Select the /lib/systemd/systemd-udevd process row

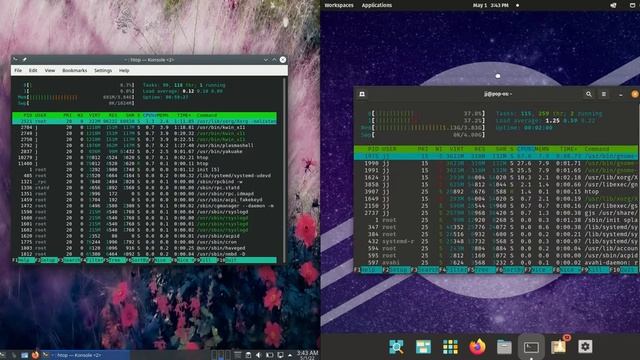(x=144, y=176)
